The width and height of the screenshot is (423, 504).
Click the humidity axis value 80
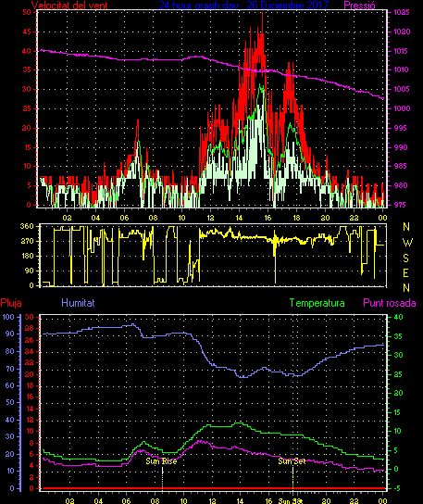[x=10, y=351]
